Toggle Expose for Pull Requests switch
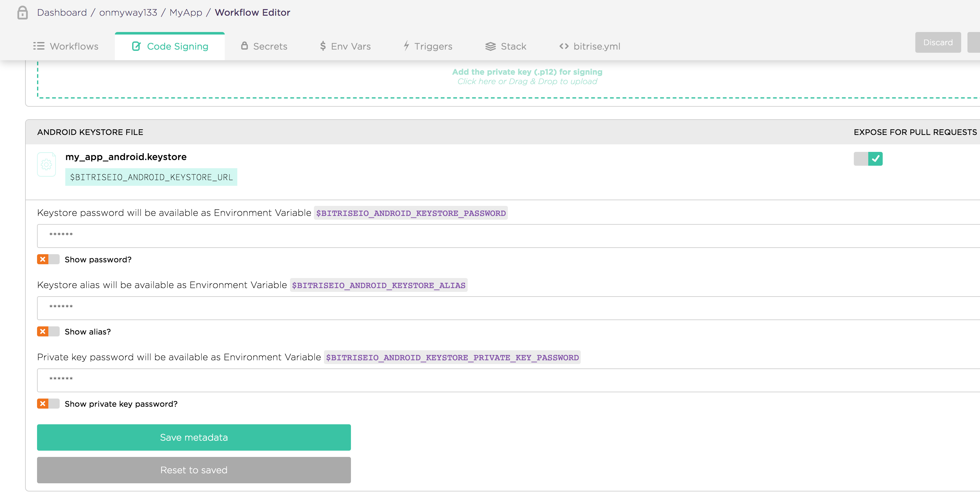Screen dimensions: 980x504 (868, 158)
